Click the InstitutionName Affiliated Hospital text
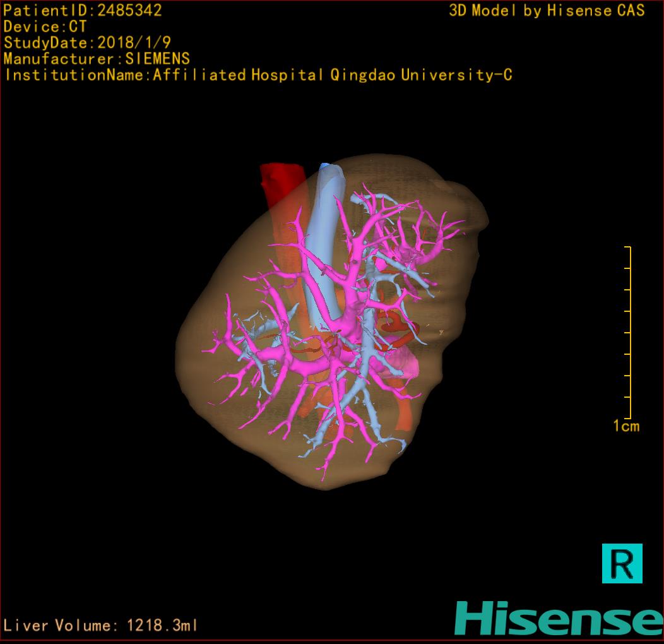664x644 pixels. click(258, 75)
